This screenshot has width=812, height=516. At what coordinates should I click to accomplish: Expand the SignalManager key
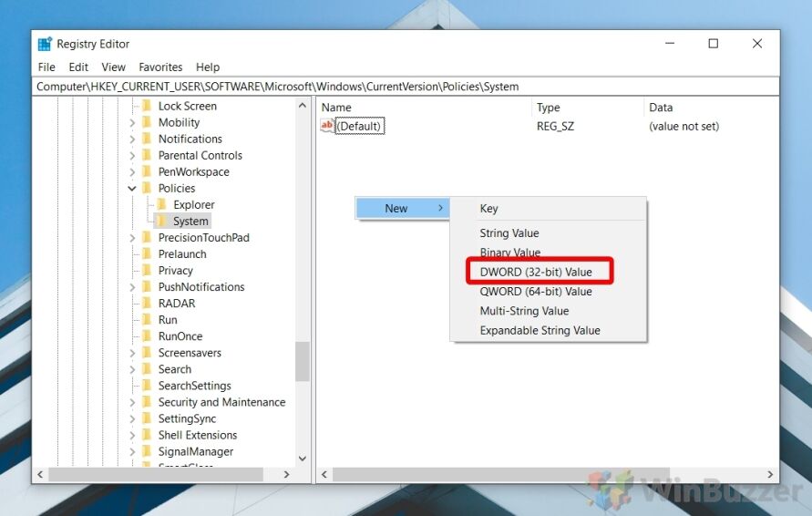point(132,452)
